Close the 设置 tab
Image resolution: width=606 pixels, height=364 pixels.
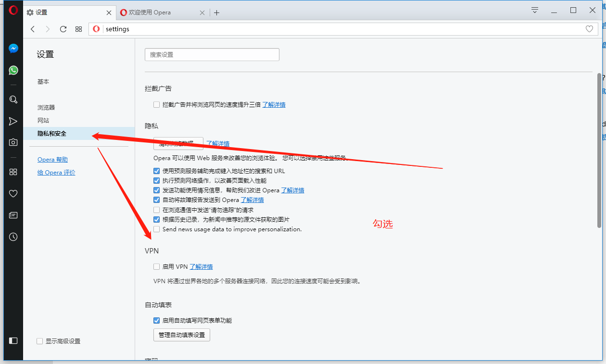click(109, 13)
